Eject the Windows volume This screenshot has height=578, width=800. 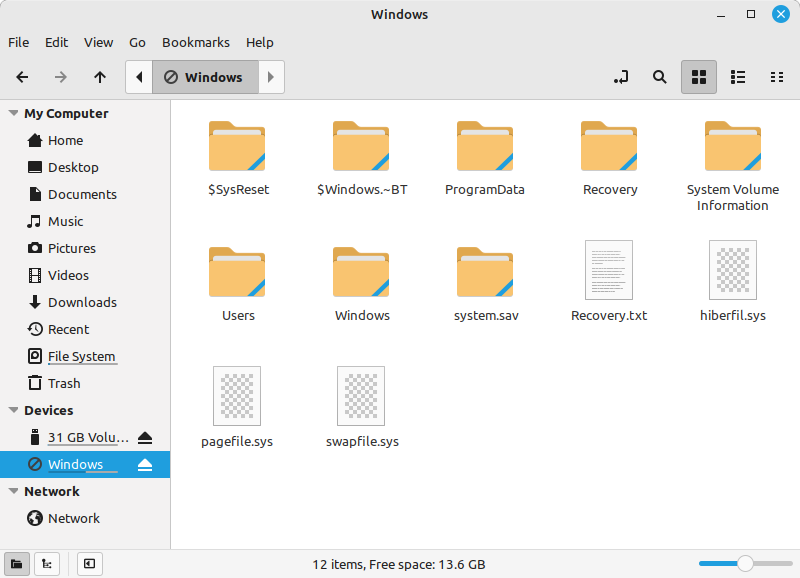click(x=145, y=465)
